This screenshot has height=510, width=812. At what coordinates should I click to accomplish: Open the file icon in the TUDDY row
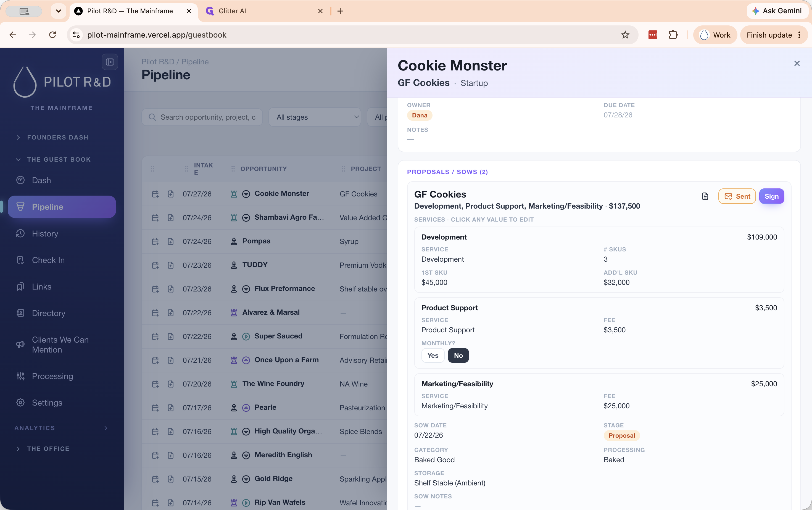pyautogui.click(x=171, y=265)
